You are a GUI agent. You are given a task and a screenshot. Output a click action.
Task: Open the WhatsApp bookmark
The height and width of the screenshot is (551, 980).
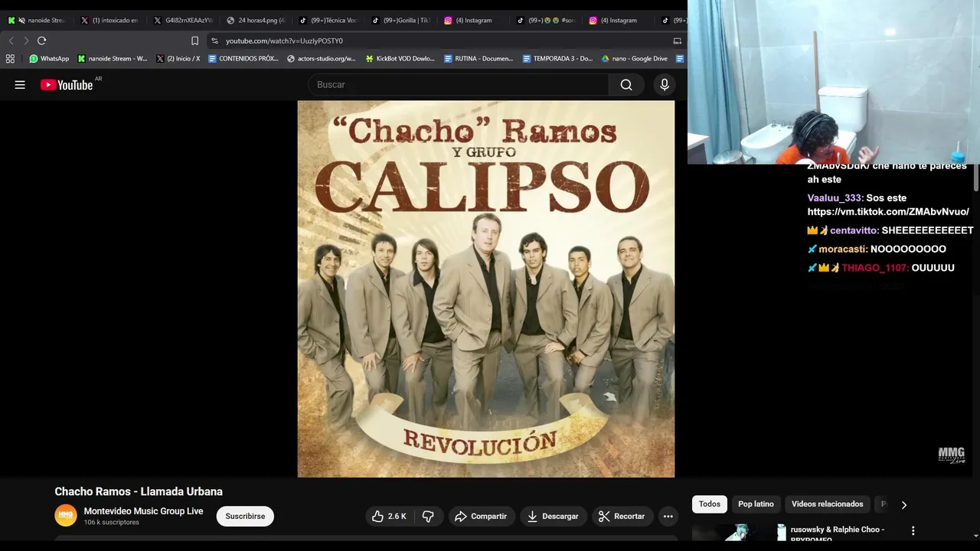[x=49, y=58]
